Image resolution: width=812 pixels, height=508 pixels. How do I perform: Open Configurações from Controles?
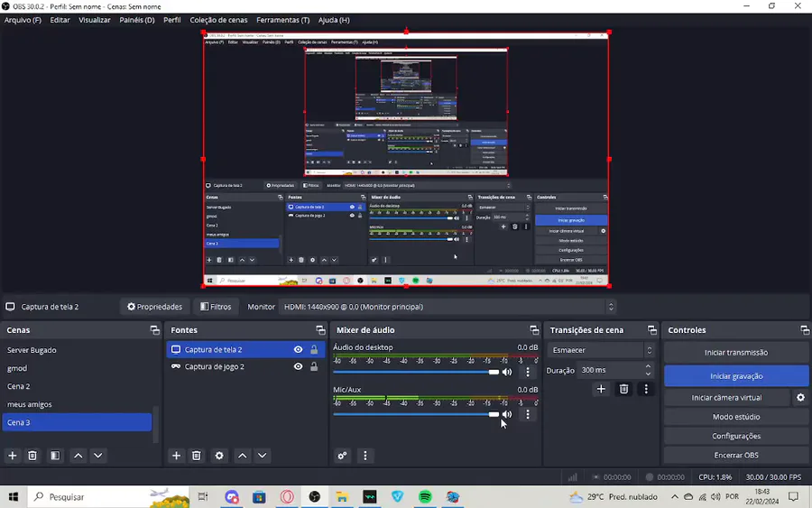[736, 436]
